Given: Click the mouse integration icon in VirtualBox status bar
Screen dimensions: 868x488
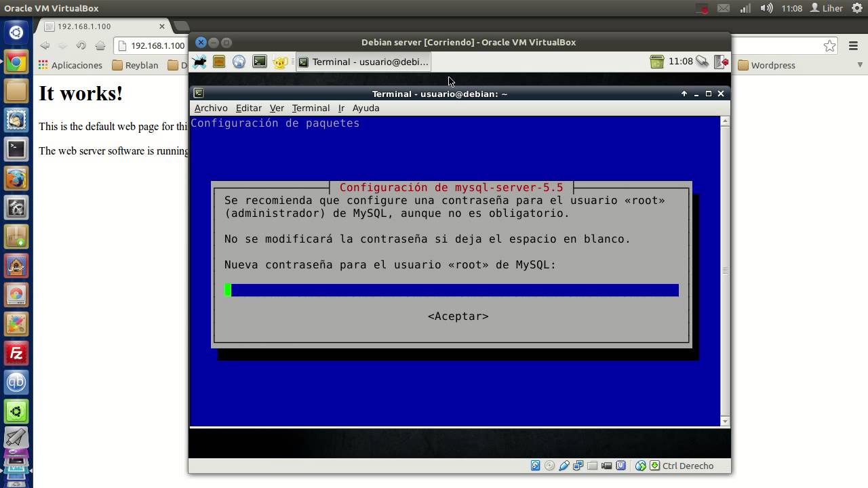Looking at the screenshot, I should [x=641, y=466].
